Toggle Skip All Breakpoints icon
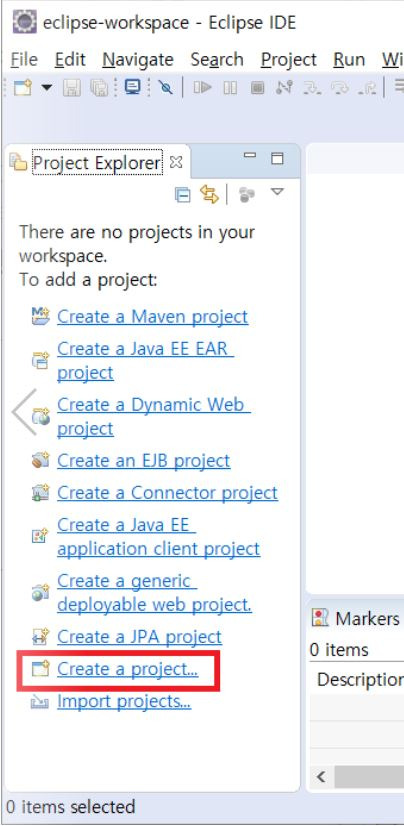 click(165, 87)
